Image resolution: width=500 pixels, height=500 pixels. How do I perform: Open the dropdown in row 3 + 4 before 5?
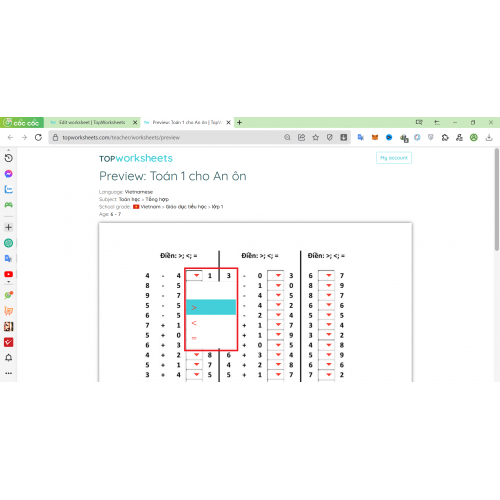tap(194, 375)
